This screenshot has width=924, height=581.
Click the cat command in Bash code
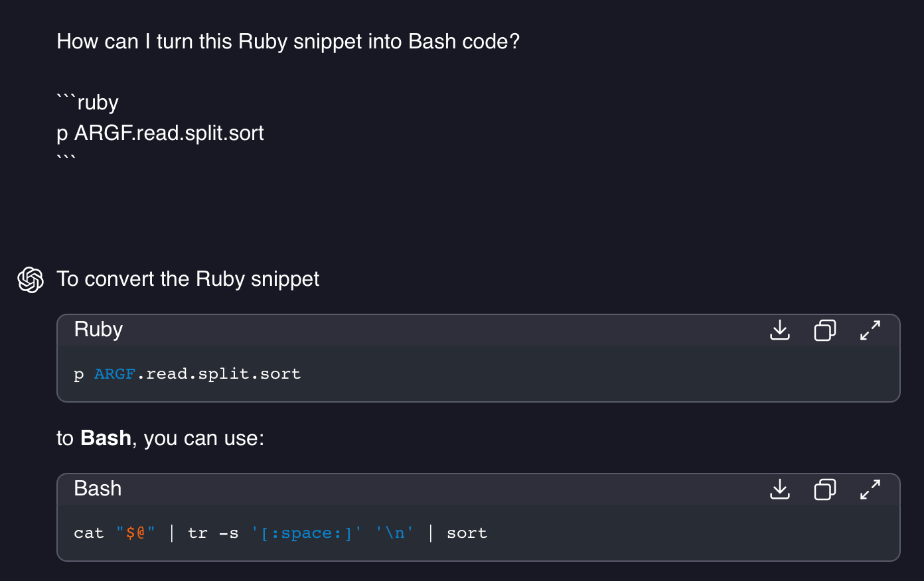(x=89, y=533)
